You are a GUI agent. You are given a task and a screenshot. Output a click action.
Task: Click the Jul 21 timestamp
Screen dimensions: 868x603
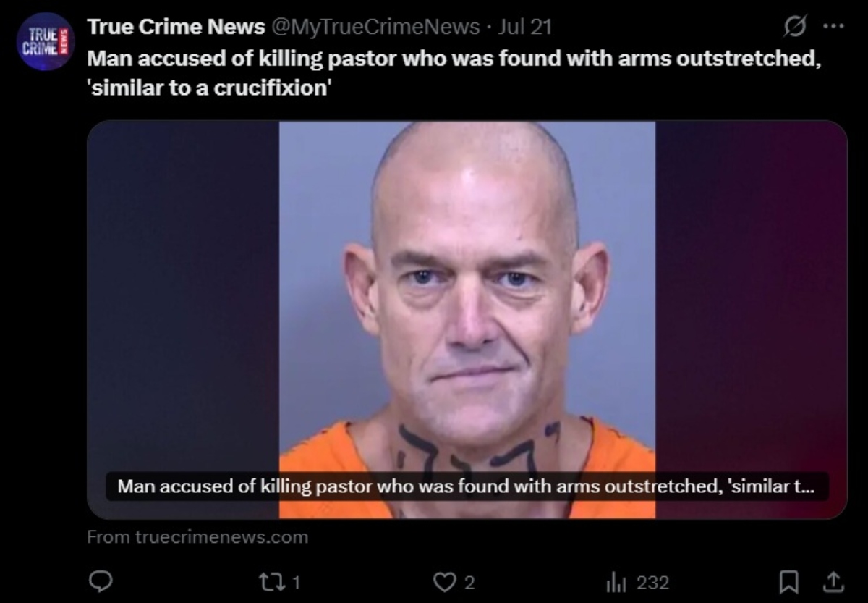click(x=526, y=28)
